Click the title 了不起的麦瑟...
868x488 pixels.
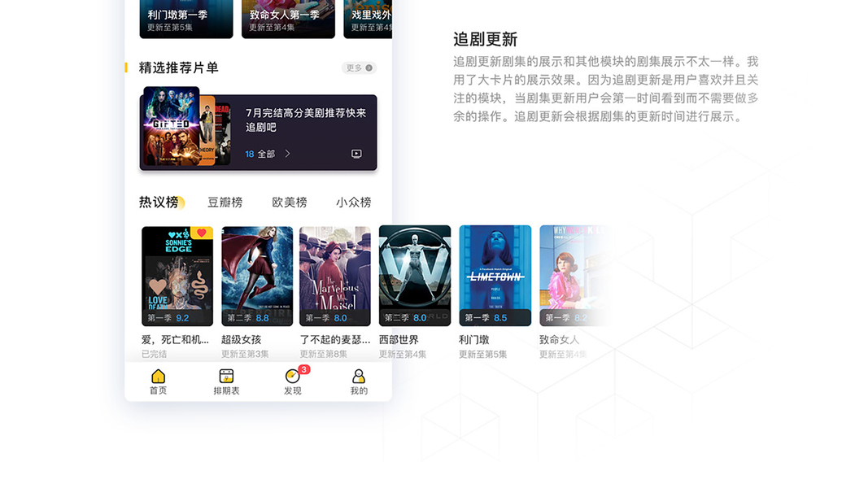click(335, 340)
